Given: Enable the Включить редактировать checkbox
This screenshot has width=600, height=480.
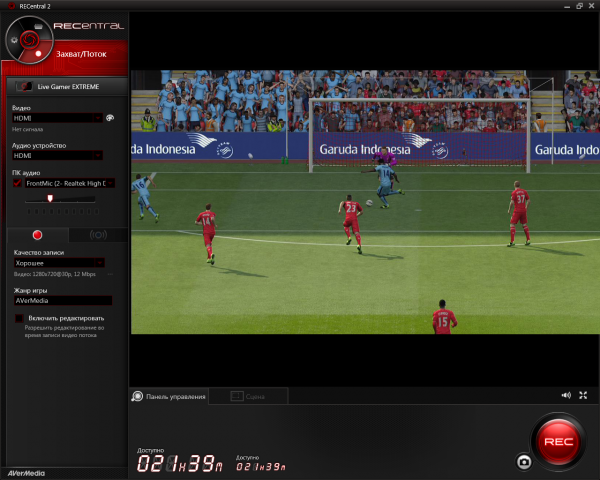Looking at the screenshot, I should pyautogui.click(x=19, y=318).
